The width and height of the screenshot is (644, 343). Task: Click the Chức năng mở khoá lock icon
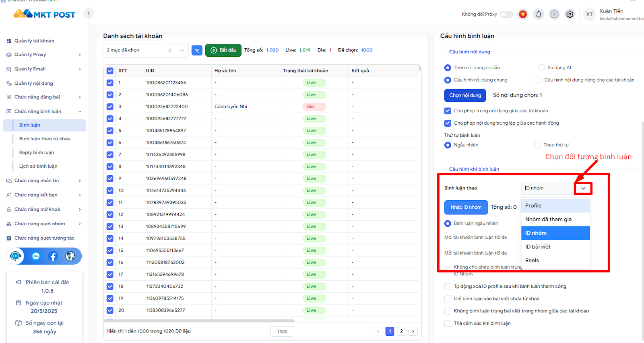tap(9, 209)
